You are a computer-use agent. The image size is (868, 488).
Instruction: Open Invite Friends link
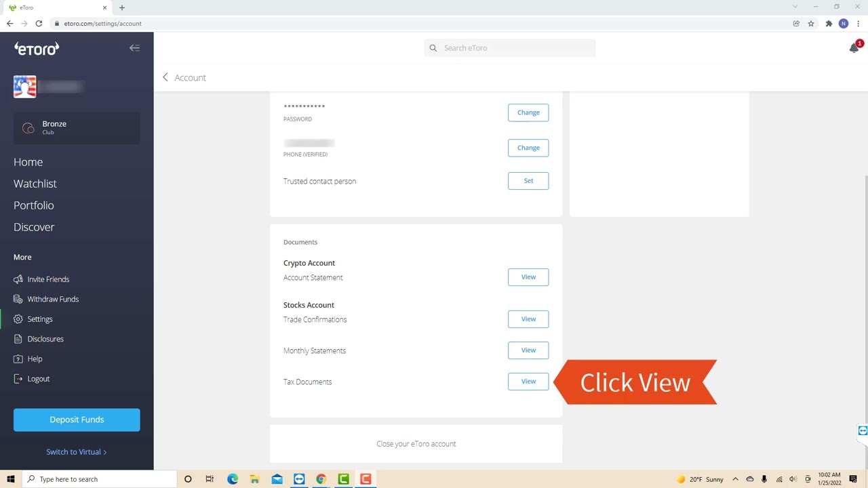[48, 279]
